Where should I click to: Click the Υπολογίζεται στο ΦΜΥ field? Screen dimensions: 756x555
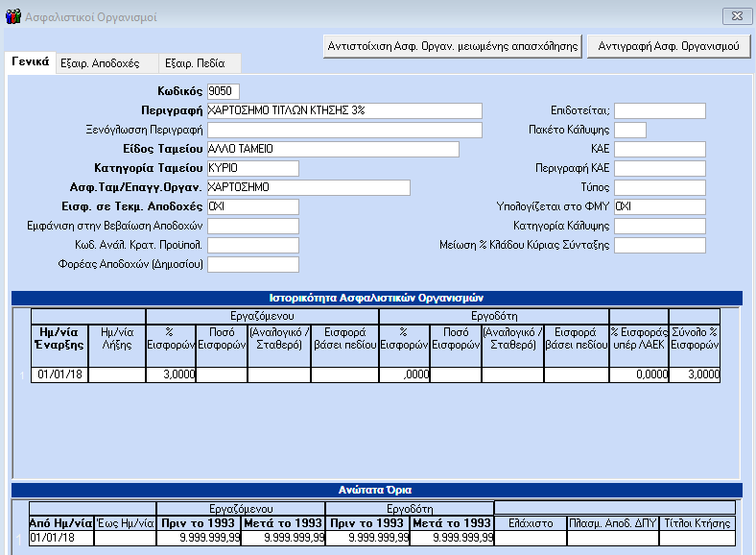(659, 206)
